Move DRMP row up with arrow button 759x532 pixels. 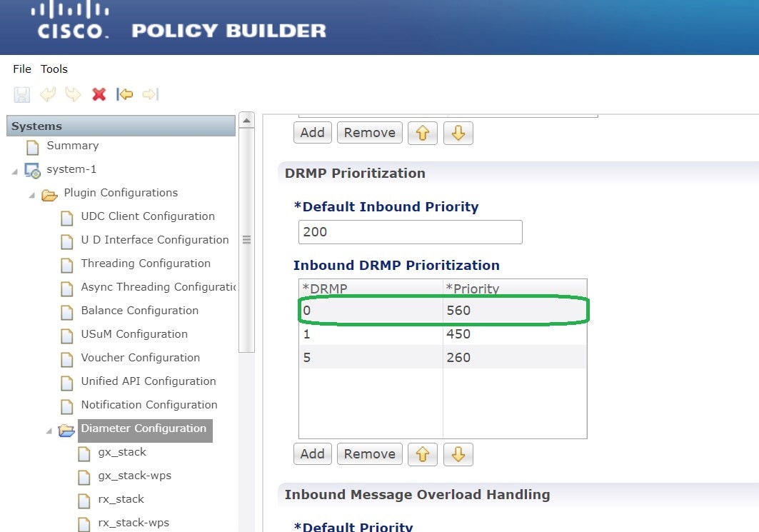(423, 454)
